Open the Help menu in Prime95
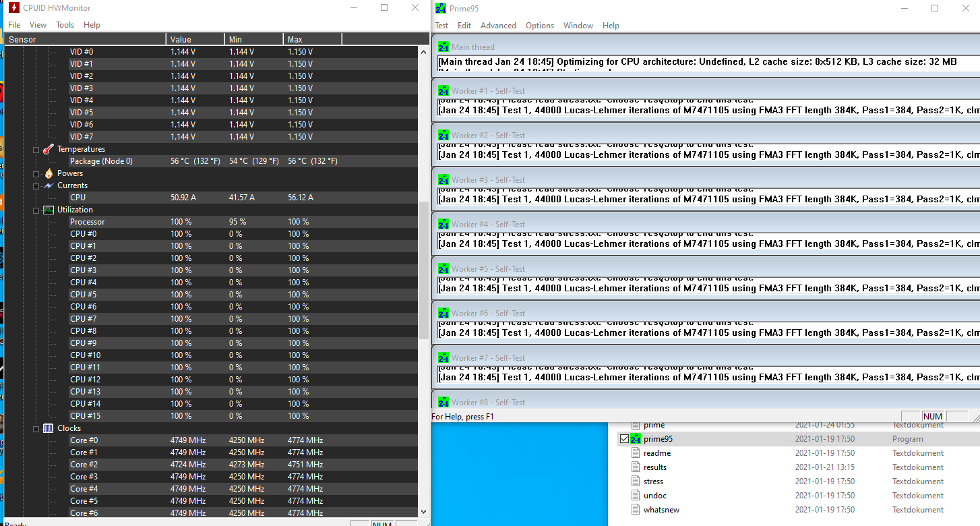Viewport: 980px width, 526px height. tap(611, 26)
